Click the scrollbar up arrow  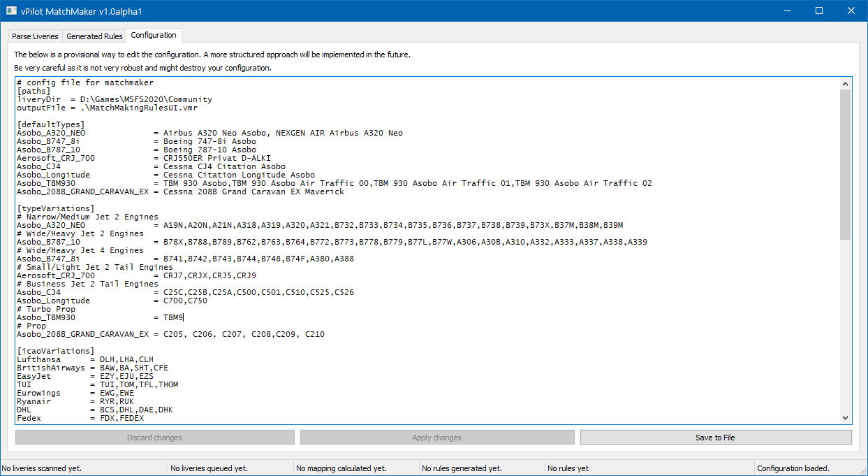point(846,83)
